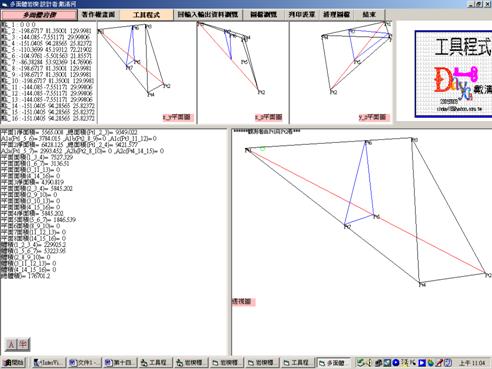The height and width of the screenshot is (369, 492).
Task: Click the 透視圖 pink label
Action: [242, 301]
